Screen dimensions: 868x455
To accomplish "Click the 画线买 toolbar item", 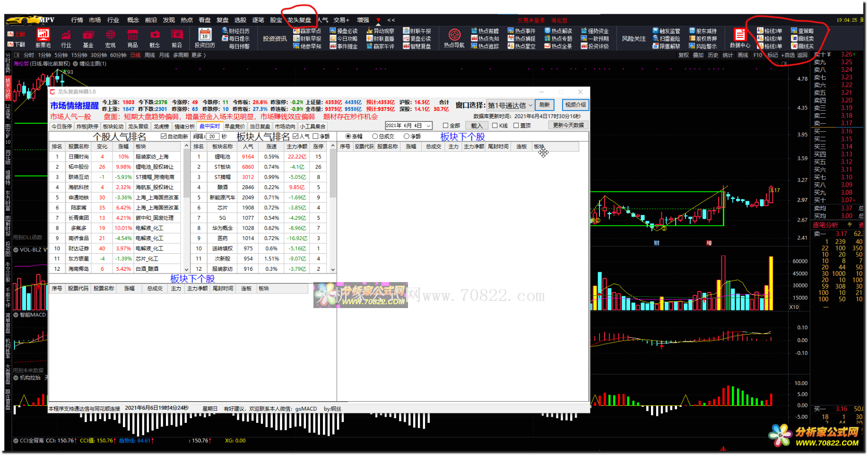I will pyautogui.click(x=803, y=46).
